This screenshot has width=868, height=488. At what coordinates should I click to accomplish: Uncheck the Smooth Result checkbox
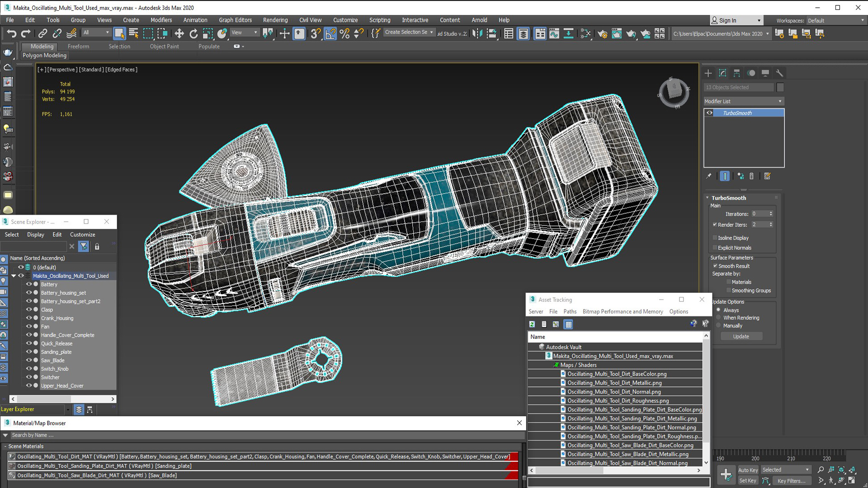[x=715, y=266]
